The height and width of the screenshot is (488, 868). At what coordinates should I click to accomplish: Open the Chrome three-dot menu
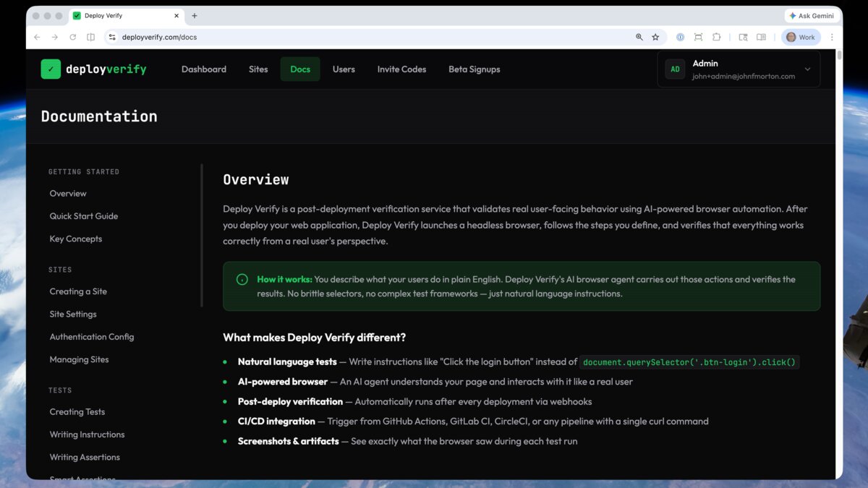click(832, 37)
